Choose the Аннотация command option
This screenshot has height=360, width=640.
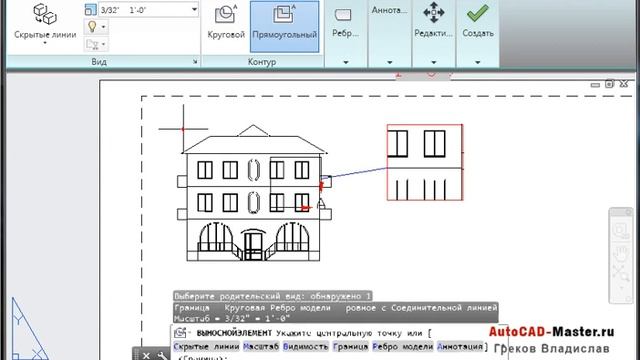pos(460,347)
